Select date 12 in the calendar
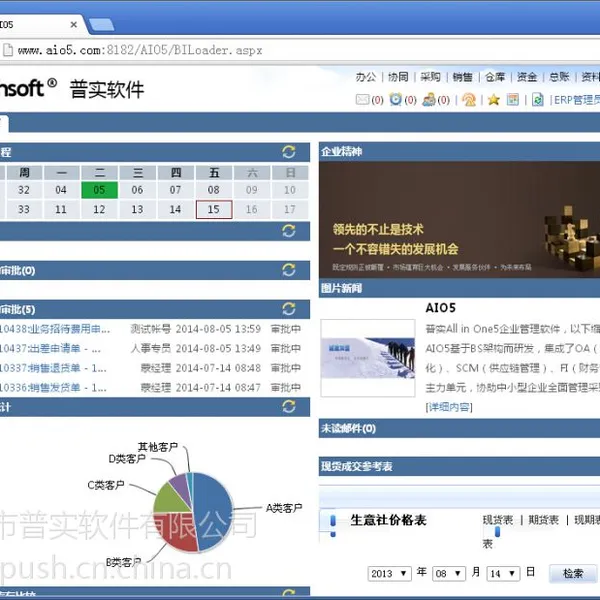Viewport: 600px width, 600px height. point(99,209)
